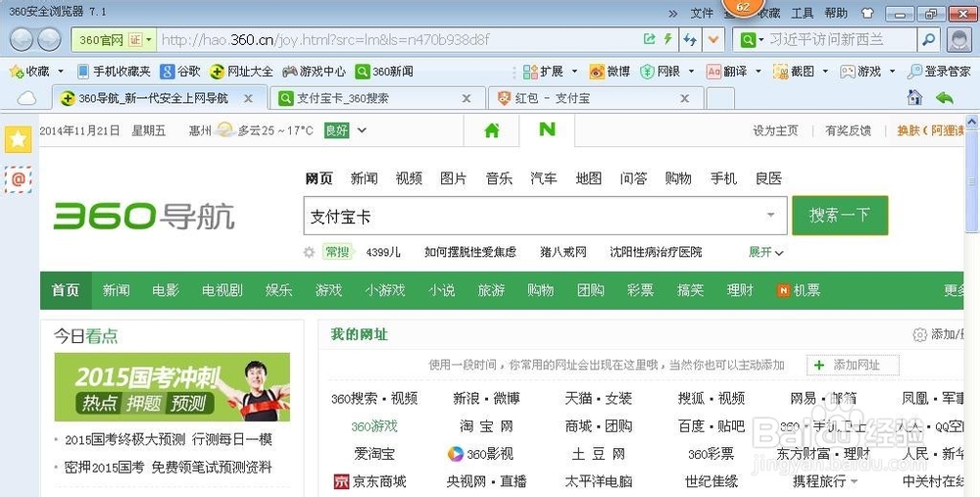Click the 有奖反馈 link

tap(848, 130)
